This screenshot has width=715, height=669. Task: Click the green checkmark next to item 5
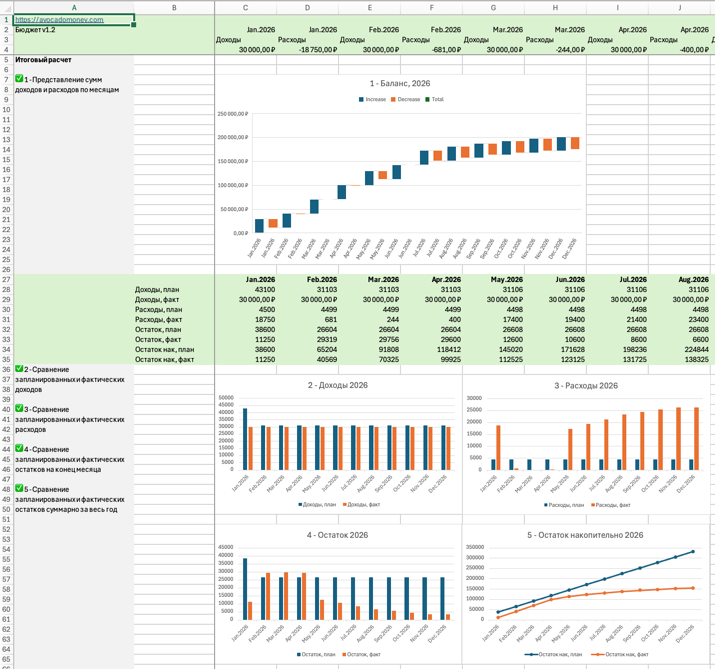tap(19, 489)
